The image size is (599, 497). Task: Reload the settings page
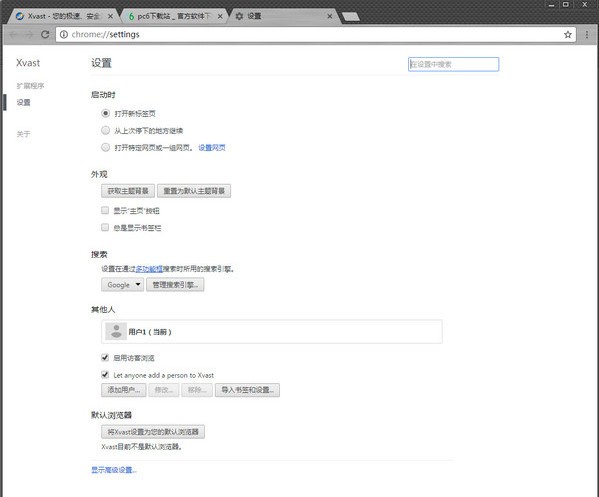[45, 34]
